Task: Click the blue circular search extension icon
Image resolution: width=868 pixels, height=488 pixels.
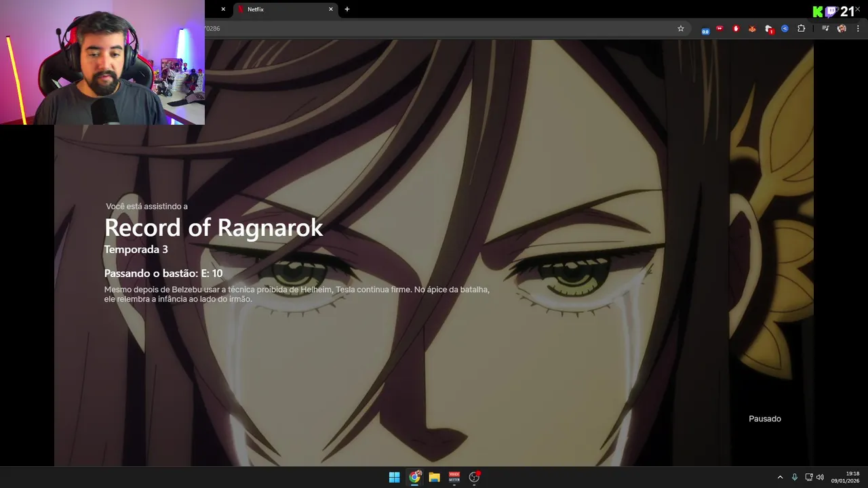Action: click(x=785, y=28)
